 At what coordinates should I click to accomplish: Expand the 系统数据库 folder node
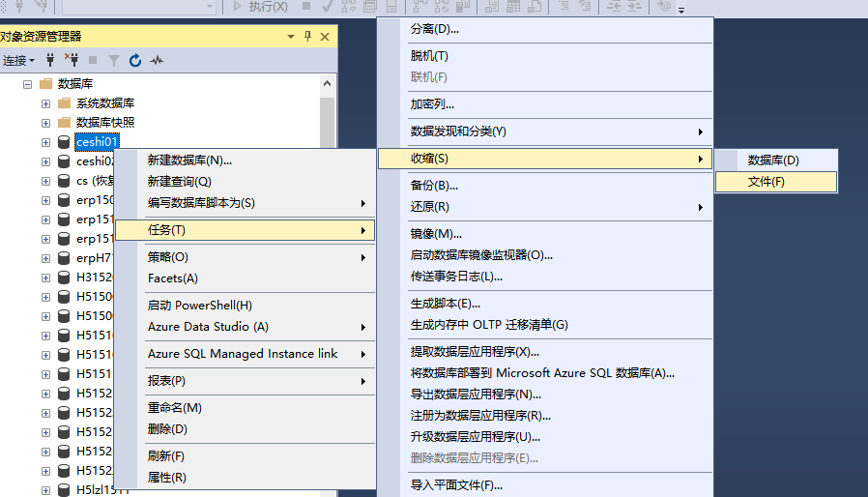click(45, 103)
